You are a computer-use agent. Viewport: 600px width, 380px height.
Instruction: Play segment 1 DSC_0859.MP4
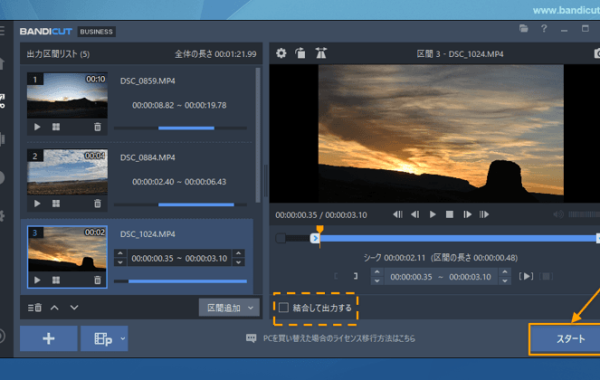(37, 127)
